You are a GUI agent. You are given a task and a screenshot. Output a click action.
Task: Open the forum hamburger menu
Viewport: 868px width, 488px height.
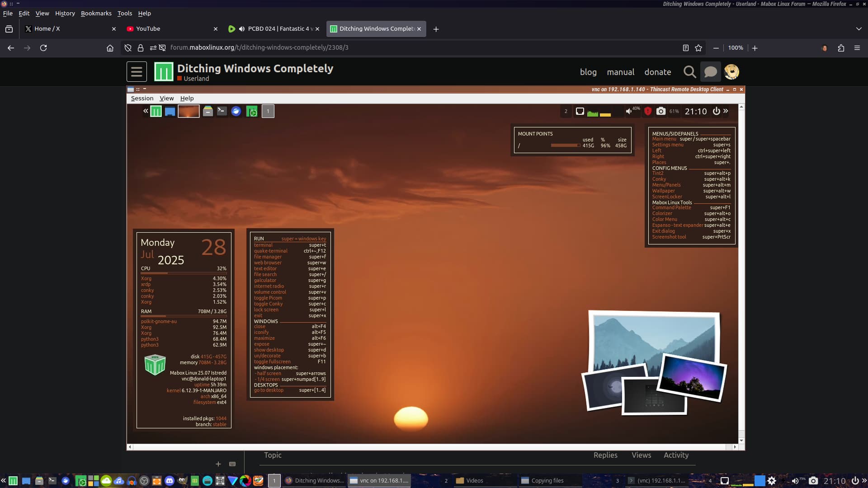tap(137, 71)
